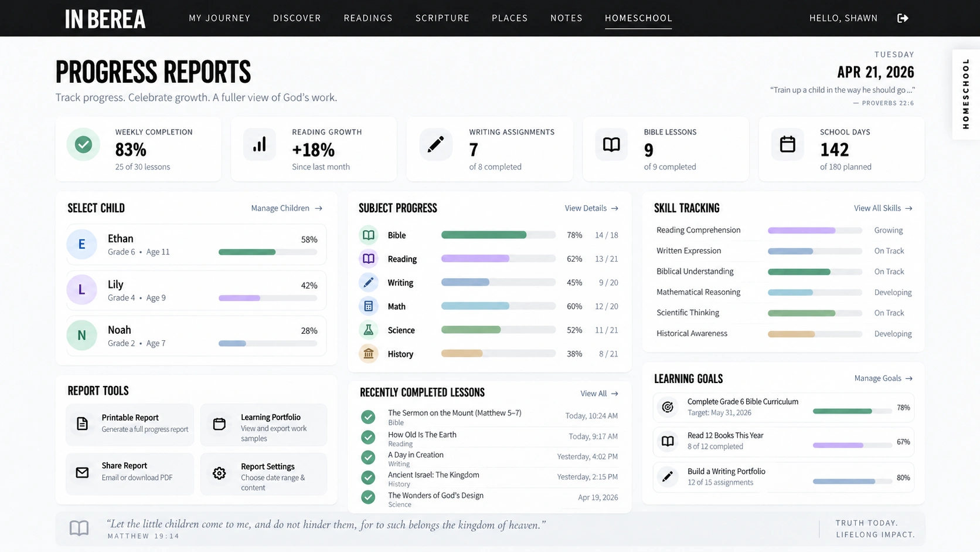This screenshot has height=552, width=980.
Task: Click the vertical Homeschool side tab
Action: (x=966, y=94)
